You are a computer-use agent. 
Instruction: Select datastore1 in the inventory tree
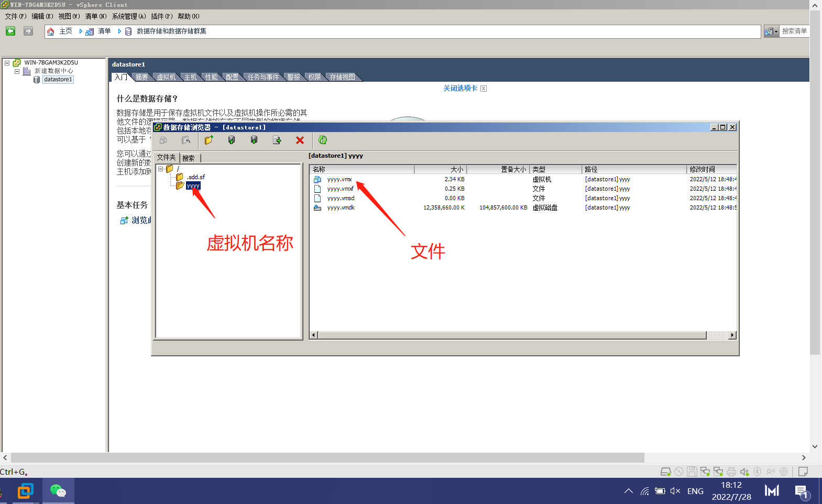[x=58, y=80]
